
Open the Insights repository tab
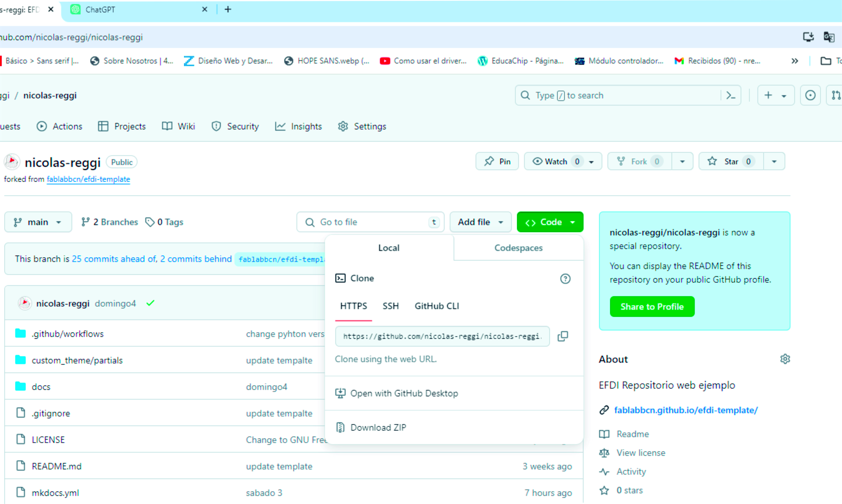pos(298,126)
